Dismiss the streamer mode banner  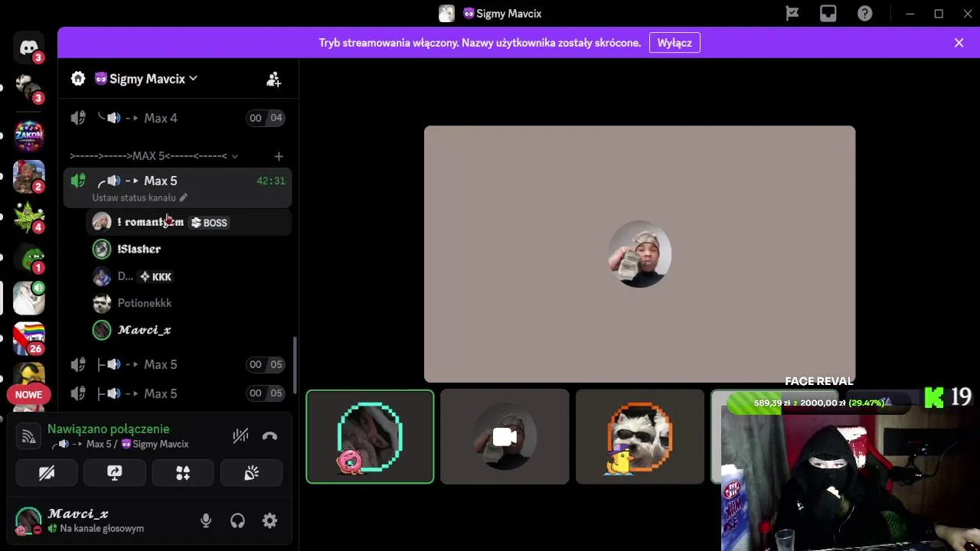point(959,43)
